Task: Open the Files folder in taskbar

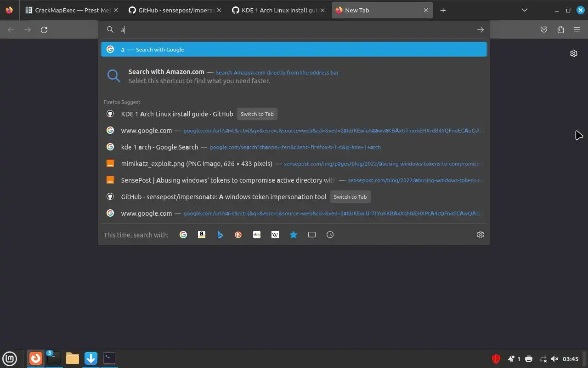Action: pyautogui.click(x=73, y=358)
